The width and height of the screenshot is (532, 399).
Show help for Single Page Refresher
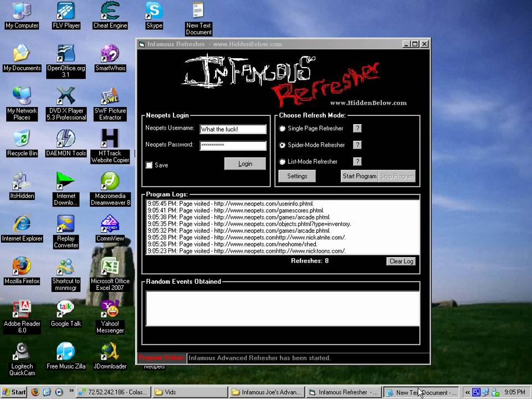click(357, 128)
